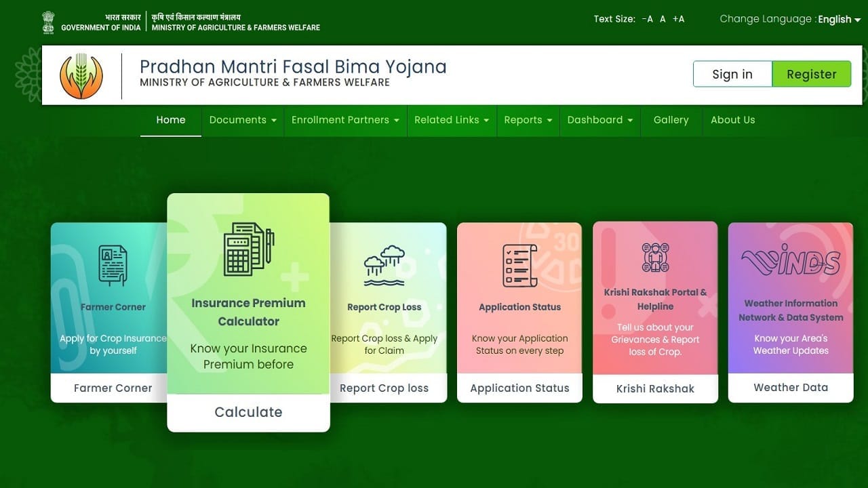868x488 pixels.
Task: Open the Dashboard dropdown menu
Action: [600, 120]
